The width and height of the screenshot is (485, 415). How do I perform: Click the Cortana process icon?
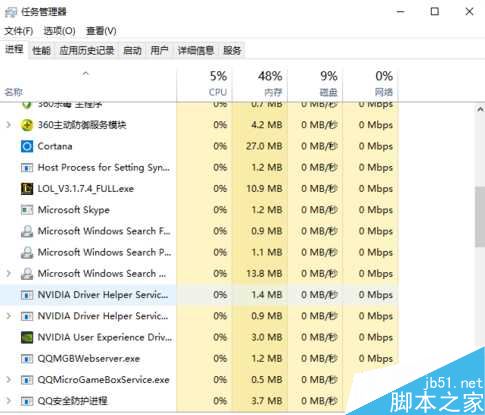pos(27,146)
